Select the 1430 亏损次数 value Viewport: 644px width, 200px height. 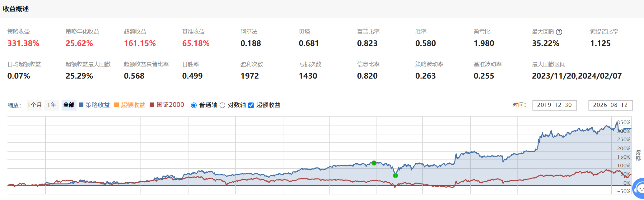click(308, 76)
